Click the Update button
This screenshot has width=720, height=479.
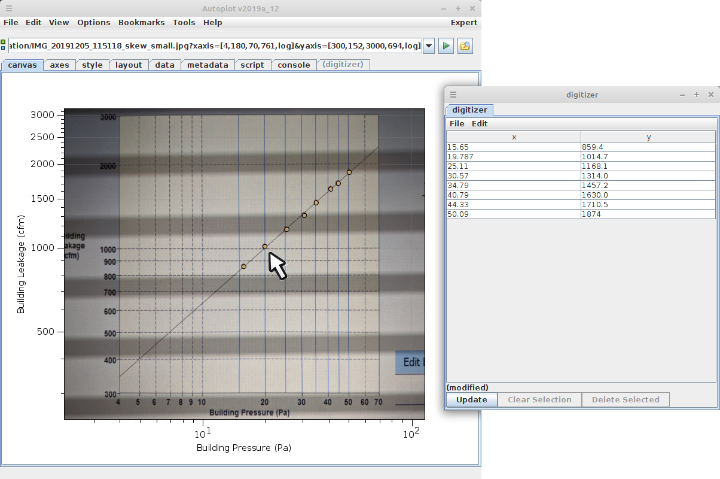pyautogui.click(x=472, y=400)
